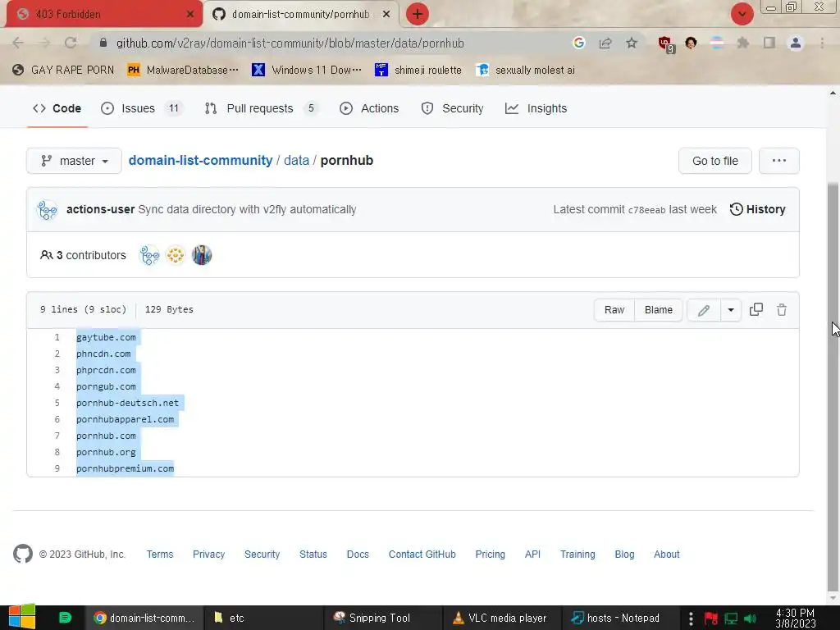840x630 pixels.
Task: Open the Windows 11 Dow... bookmark
Action: click(x=308, y=70)
